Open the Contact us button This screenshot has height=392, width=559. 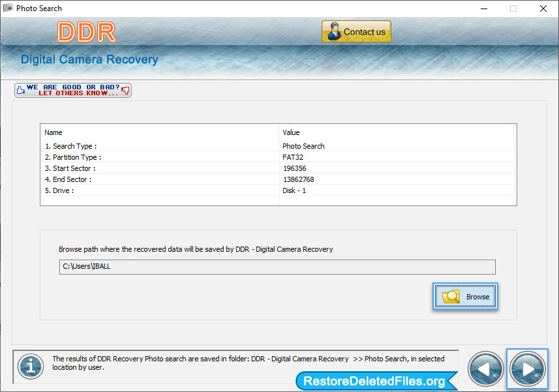click(x=356, y=31)
